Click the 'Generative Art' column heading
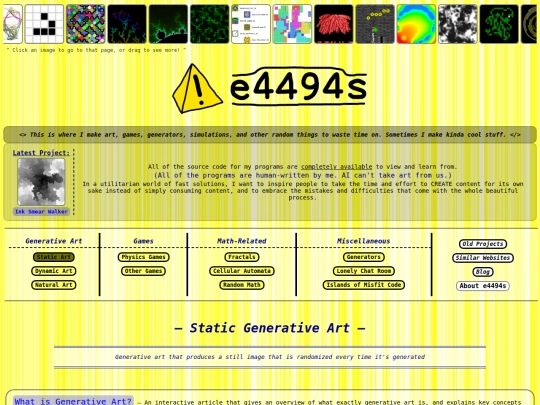 (54, 241)
